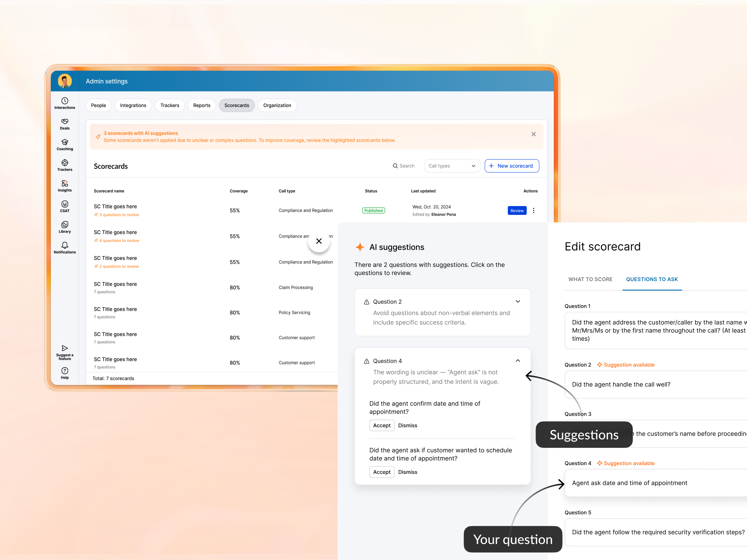
Task: Click the New scorecard button
Action: [x=511, y=166]
